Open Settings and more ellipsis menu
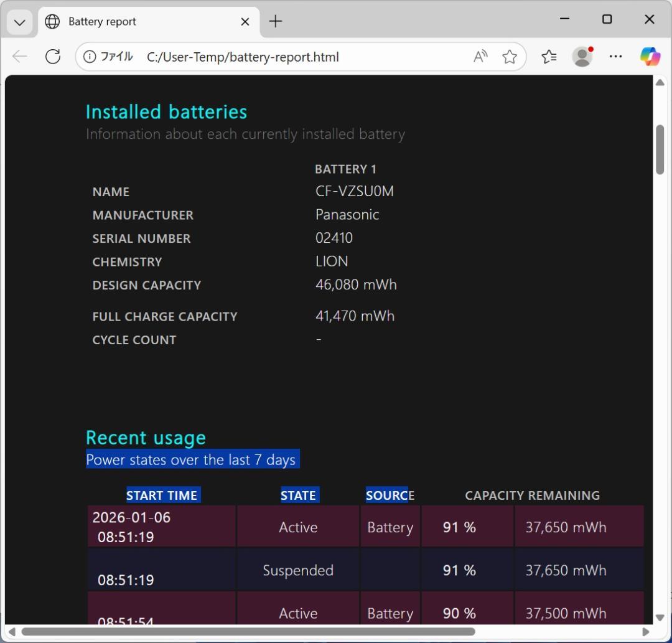This screenshot has width=672, height=643. tap(615, 57)
